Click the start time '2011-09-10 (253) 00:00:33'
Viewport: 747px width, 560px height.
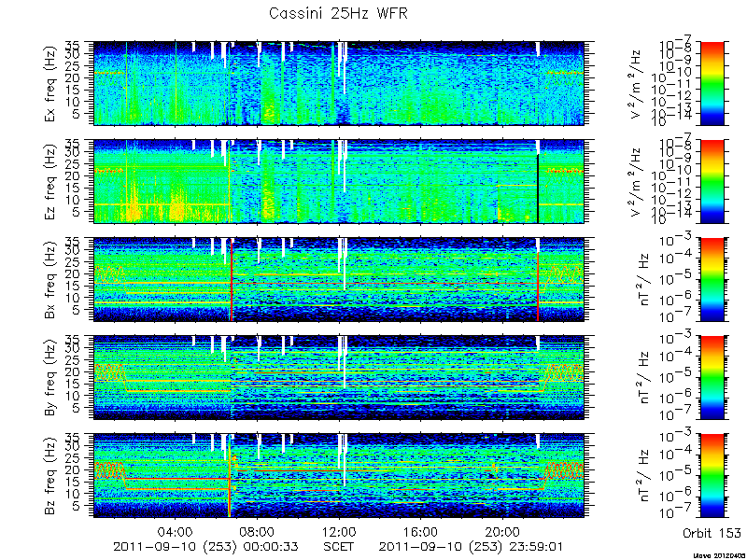205,546
